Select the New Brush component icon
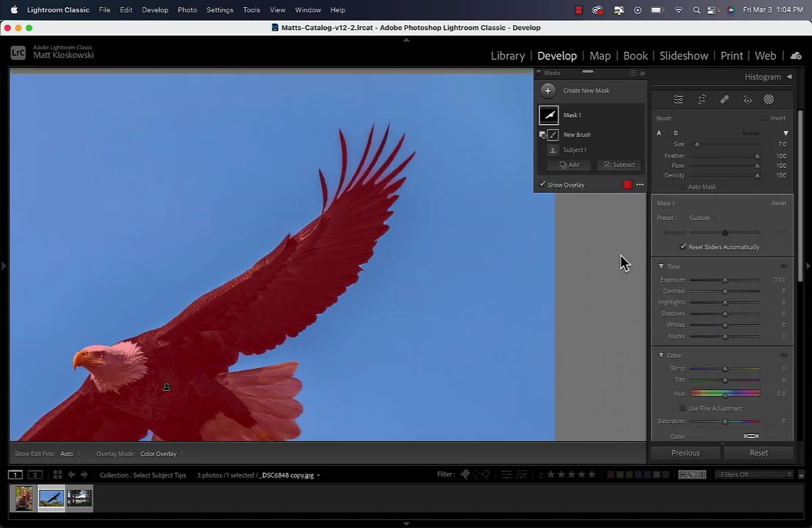Viewport: 812px width, 528px height. (553, 135)
